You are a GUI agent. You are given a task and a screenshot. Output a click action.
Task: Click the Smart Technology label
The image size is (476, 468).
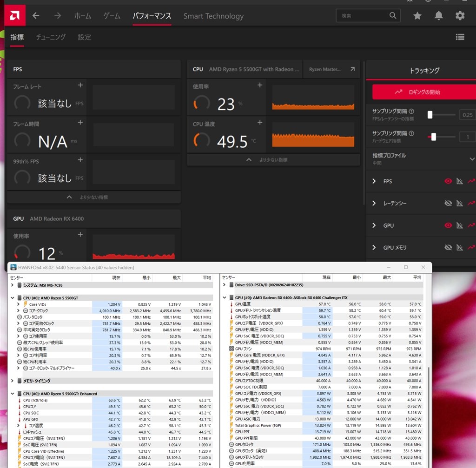tap(213, 15)
